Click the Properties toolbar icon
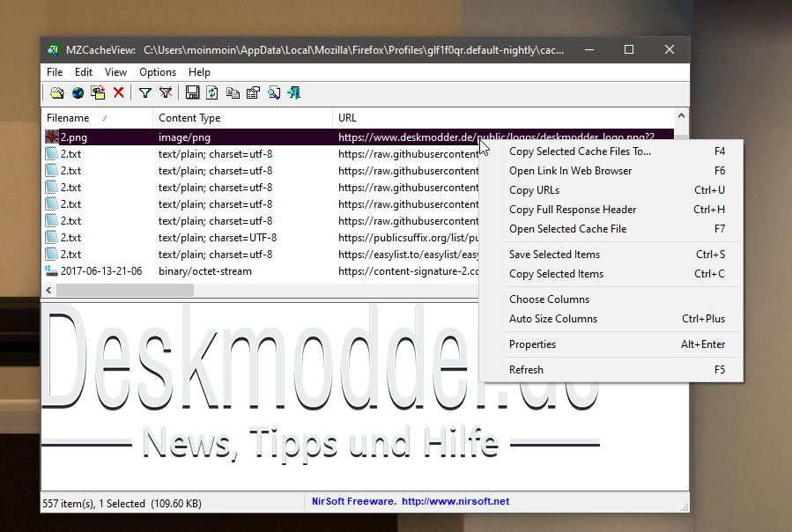This screenshot has width=792, height=532. [253, 93]
